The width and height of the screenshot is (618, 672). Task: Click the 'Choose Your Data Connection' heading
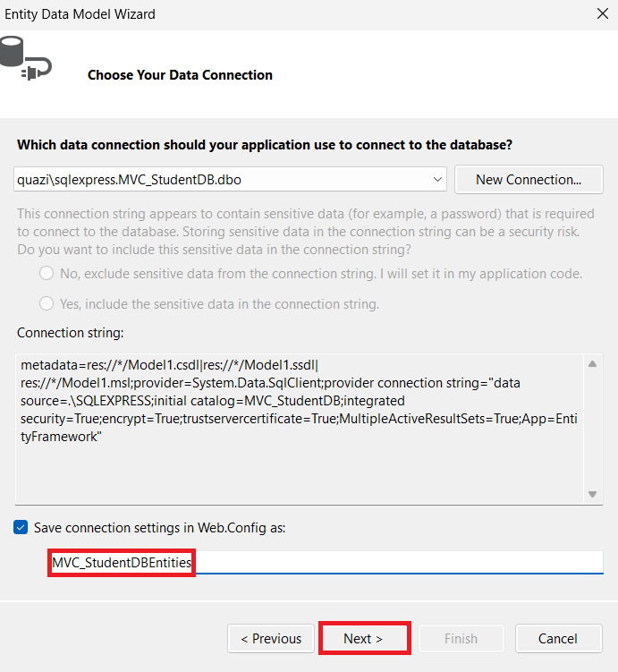180,75
